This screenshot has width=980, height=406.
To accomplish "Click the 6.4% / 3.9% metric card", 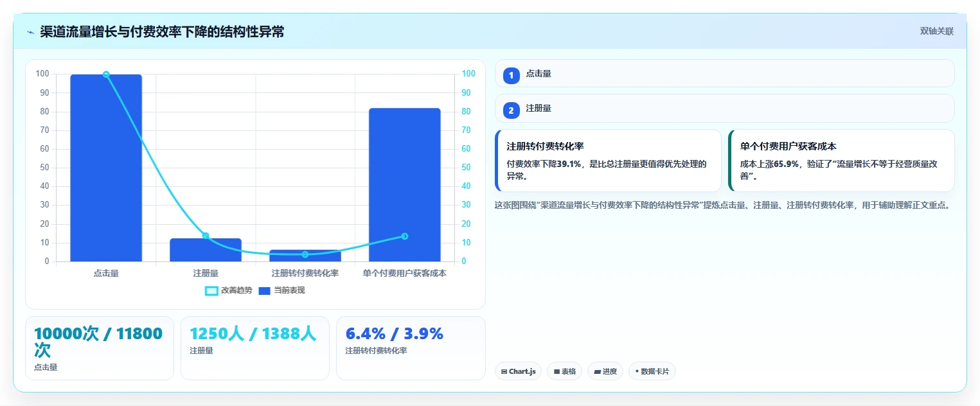I will point(411,348).
